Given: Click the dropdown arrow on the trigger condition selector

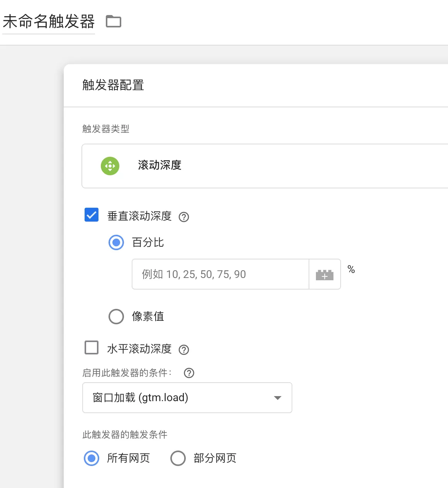Looking at the screenshot, I should coord(277,398).
